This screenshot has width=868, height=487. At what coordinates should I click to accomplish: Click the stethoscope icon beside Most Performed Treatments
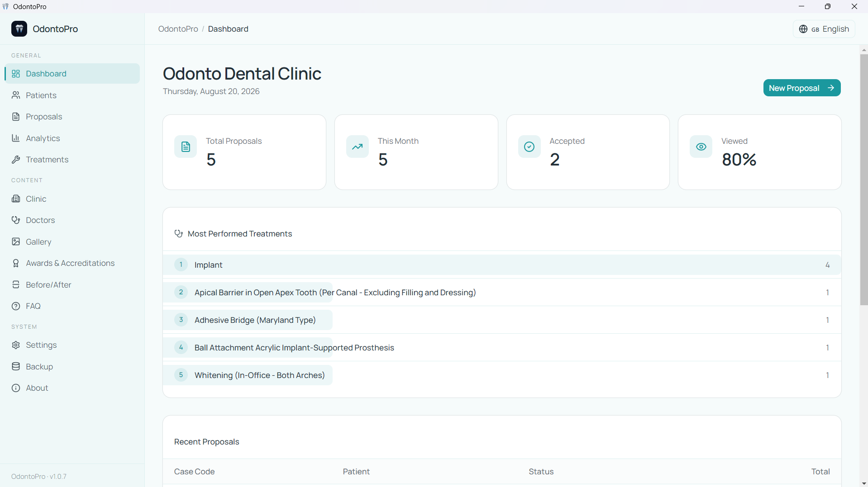pos(179,234)
